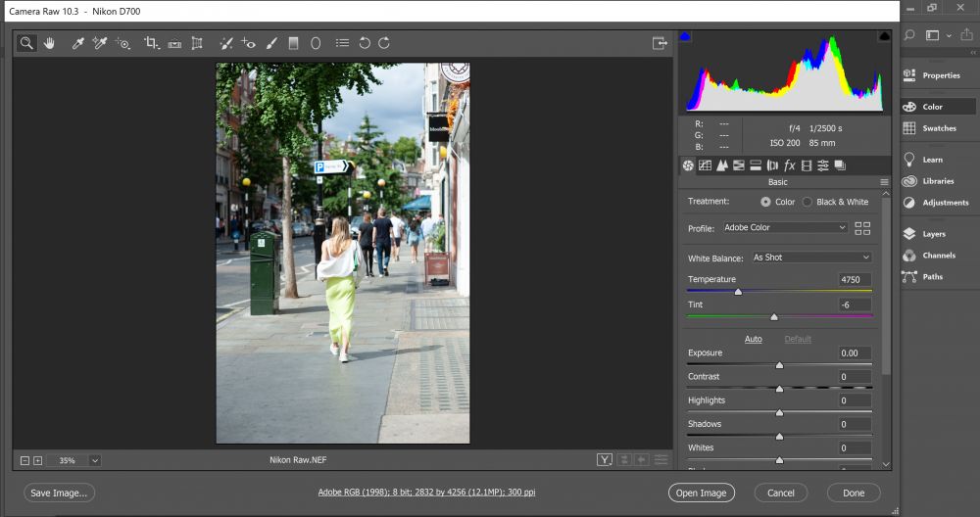Open the zoom level dropdown
Image resolution: width=980 pixels, height=517 pixels.
pyautogui.click(x=95, y=460)
